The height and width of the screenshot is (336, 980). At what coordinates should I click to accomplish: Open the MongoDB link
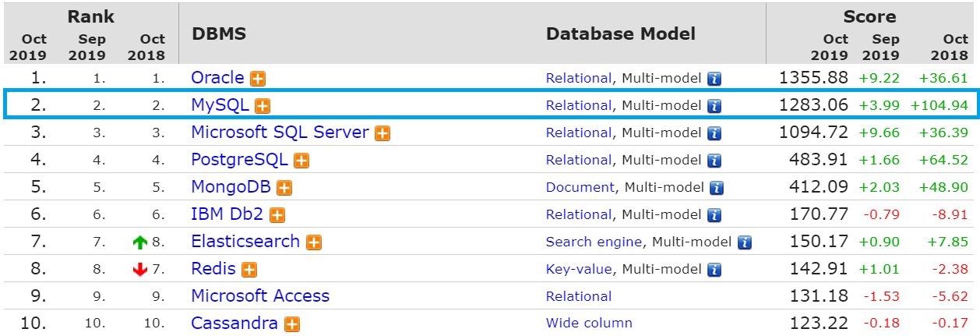tap(231, 187)
